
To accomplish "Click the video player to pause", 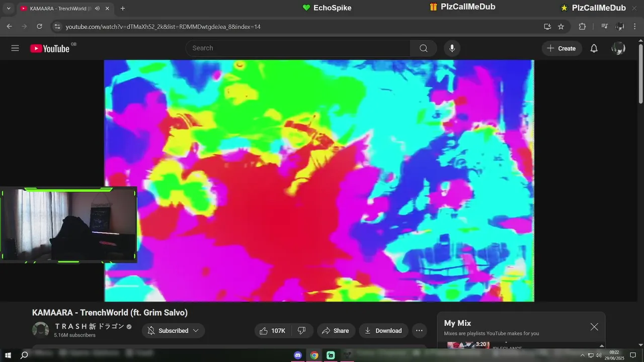I will pyautogui.click(x=319, y=181).
